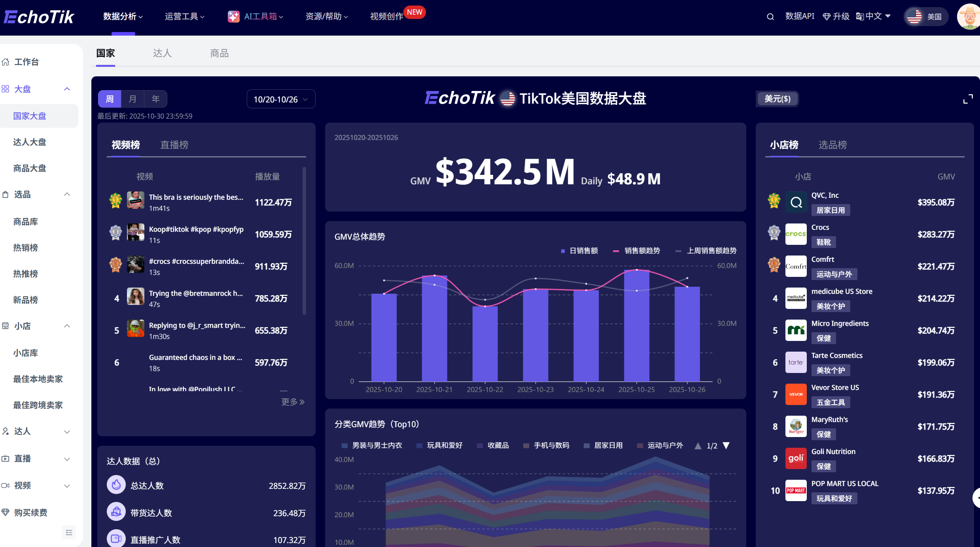Open the 10/20-10/26 date range dropdown
980x547 pixels.
click(x=281, y=99)
